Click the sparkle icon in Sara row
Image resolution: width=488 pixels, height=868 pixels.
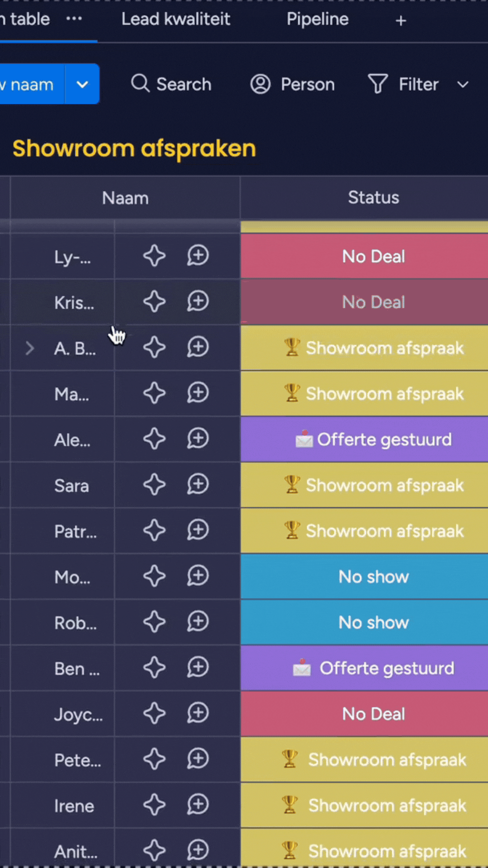[154, 485]
